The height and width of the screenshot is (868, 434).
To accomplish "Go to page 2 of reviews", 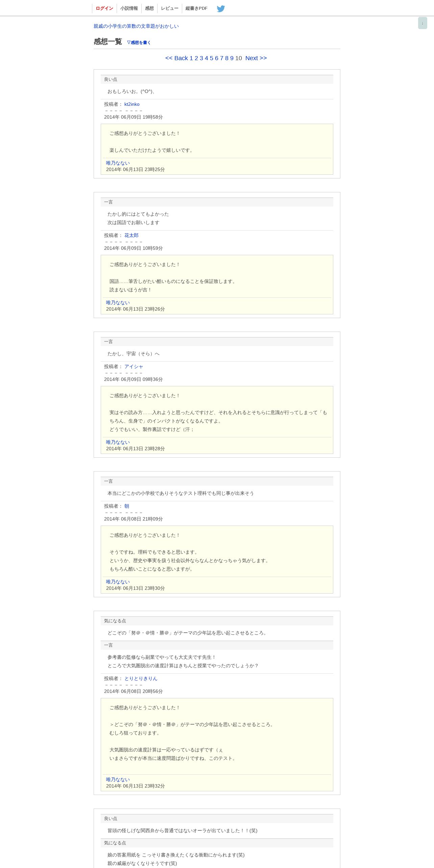I will [x=196, y=58].
